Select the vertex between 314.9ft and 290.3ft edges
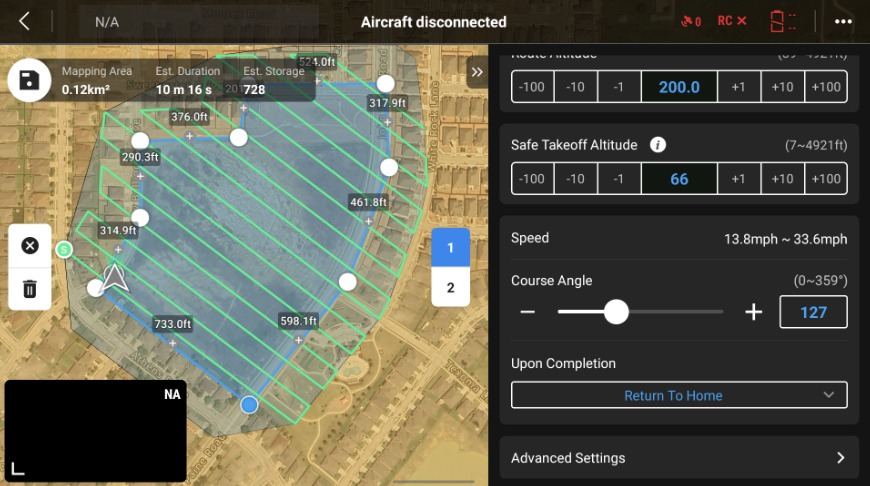The width and height of the screenshot is (870, 486). point(140,218)
